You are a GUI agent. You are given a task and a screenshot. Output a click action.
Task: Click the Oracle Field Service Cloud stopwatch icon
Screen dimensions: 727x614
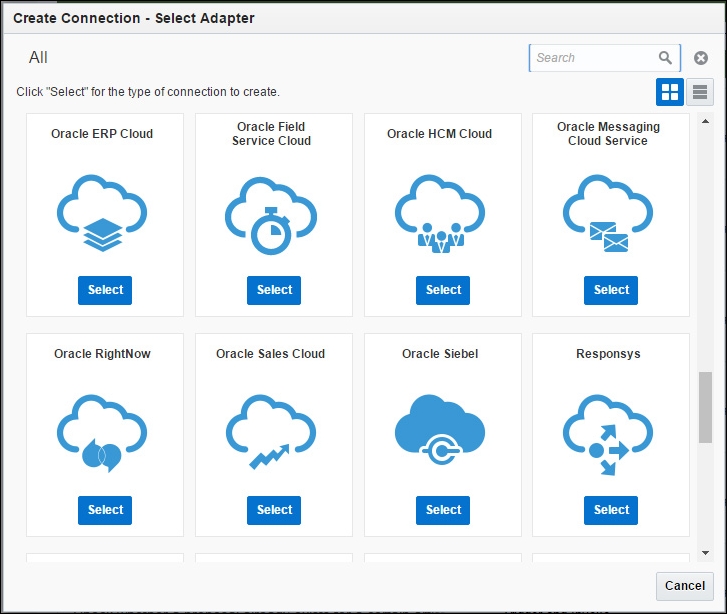pos(271,215)
